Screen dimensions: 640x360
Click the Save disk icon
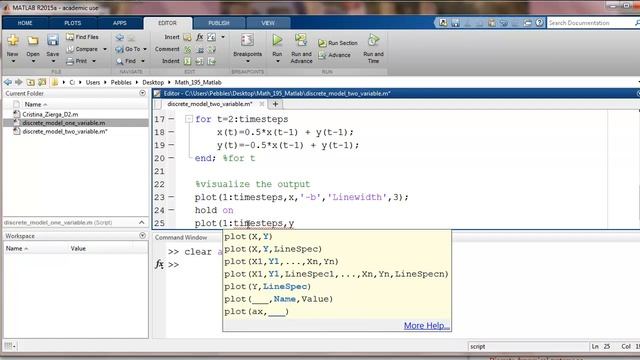click(53, 40)
